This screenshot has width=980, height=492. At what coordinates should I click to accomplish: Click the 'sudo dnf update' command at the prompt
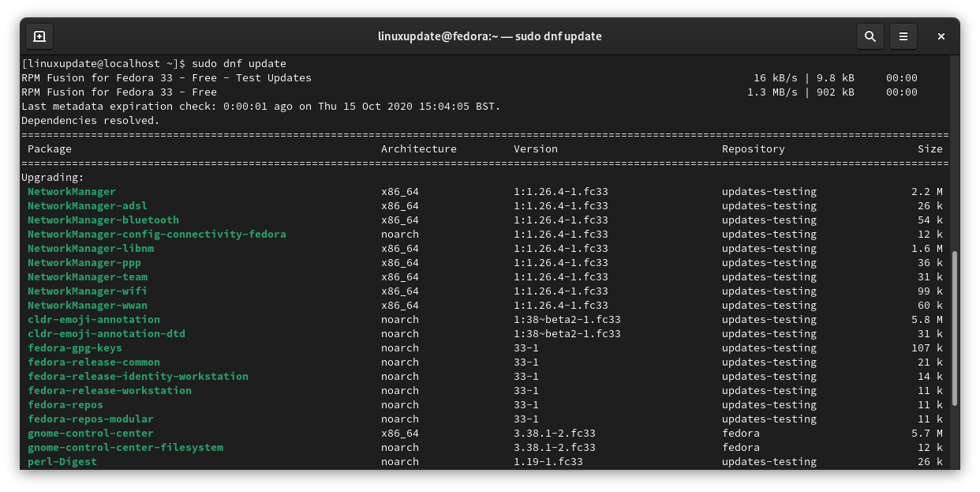pyautogui.click(x=239, y=63)
